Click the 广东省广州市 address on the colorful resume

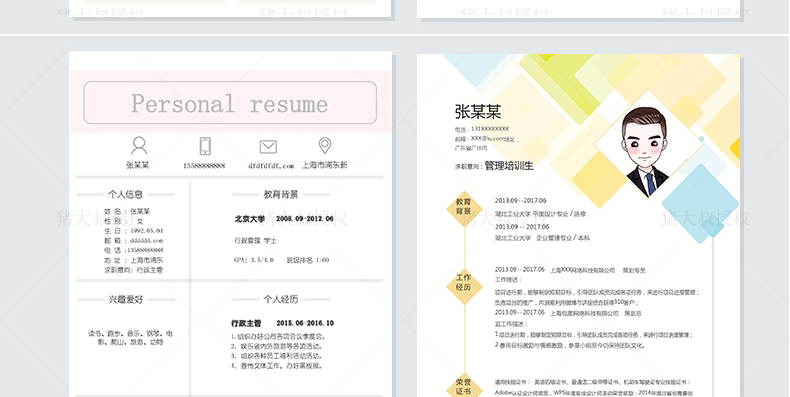click(x=471, y=148)
